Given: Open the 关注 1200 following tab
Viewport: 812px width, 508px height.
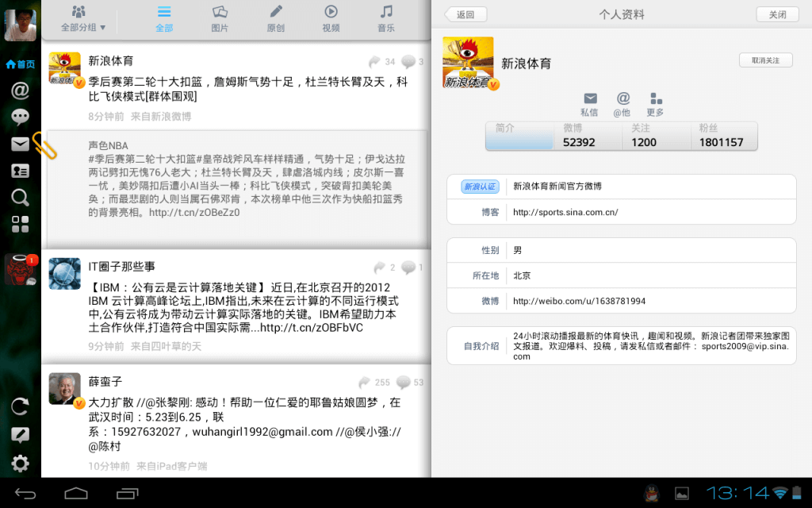Looking at the screenshot, I should pyautogui.click(x=656, y=136).
